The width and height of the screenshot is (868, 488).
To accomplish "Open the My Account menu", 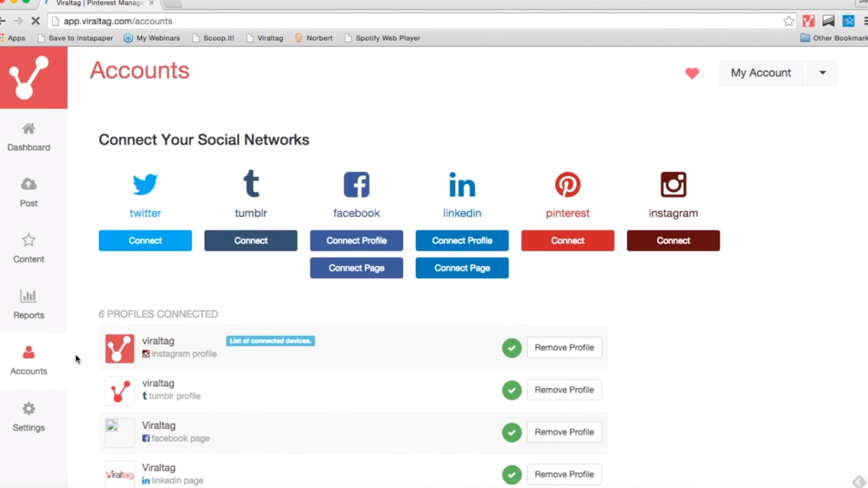I will 761,73.
